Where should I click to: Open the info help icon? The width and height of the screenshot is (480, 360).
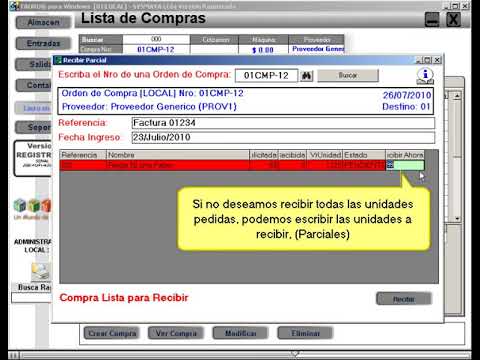[425, 76]
